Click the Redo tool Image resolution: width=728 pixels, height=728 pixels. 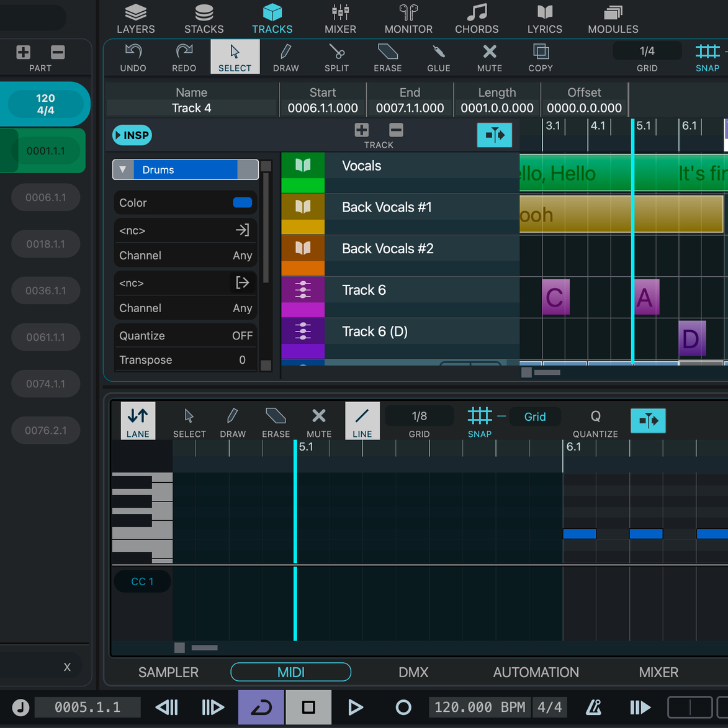184,57
